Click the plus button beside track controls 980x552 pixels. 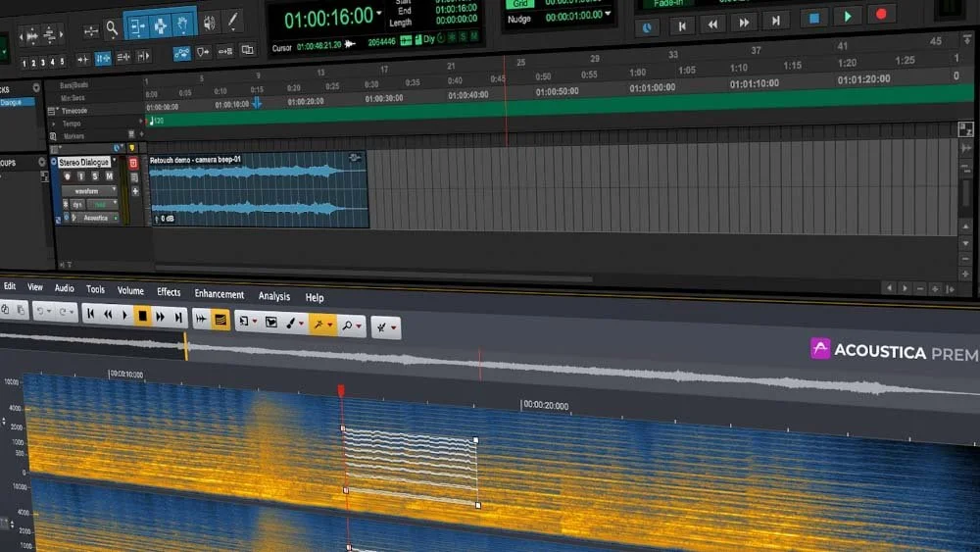click(135, 191)
